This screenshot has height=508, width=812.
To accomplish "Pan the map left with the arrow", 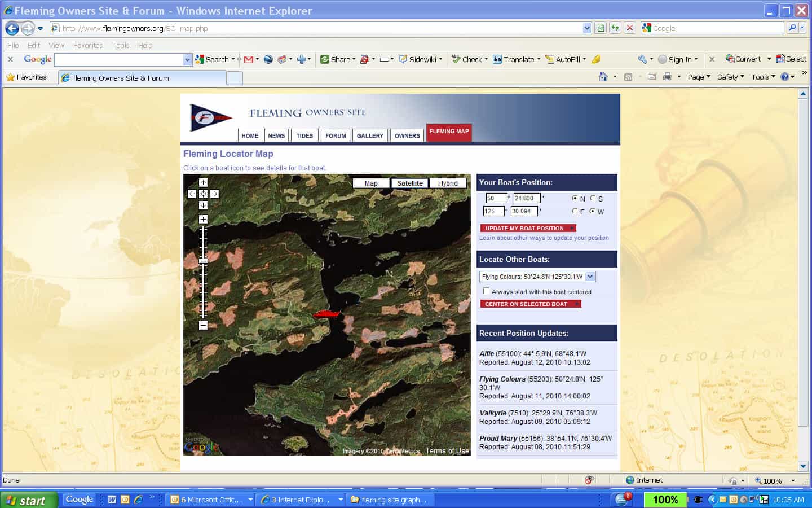I will click(x=192, y=194).
